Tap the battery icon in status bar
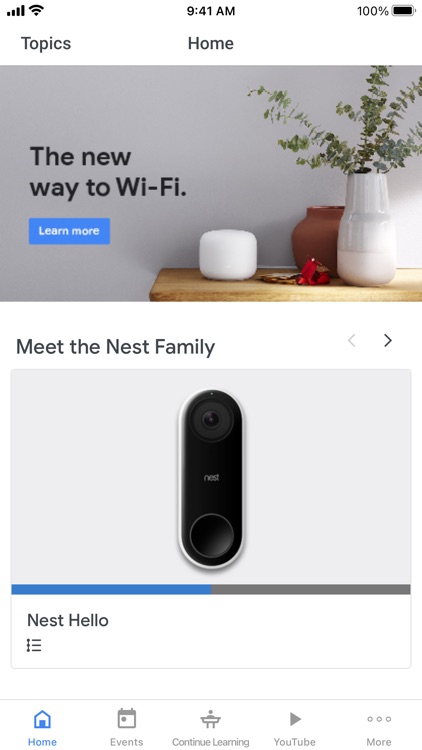Image resolution: width=422 pixels, height=750 pixels. [x=403, y=11]
